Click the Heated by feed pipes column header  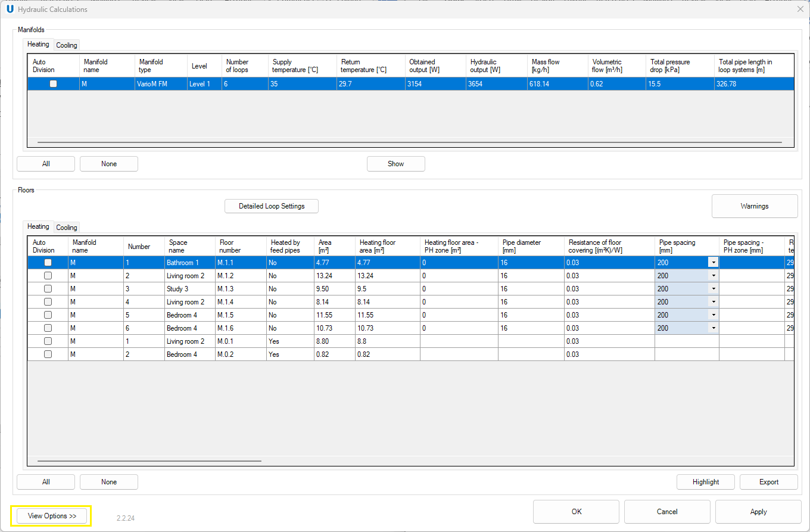coord(290,246)
